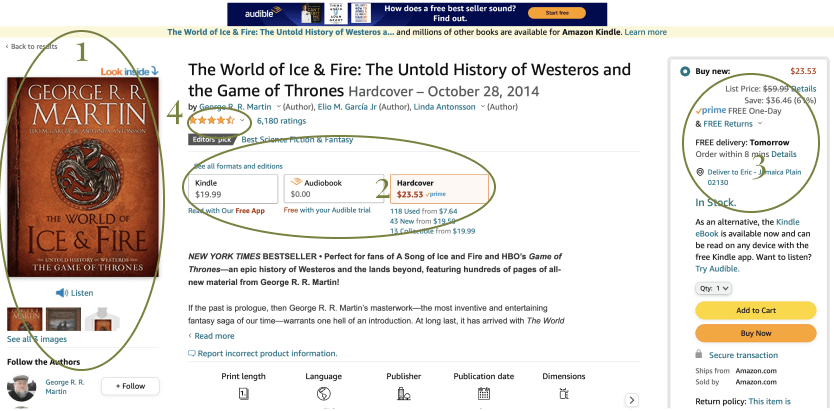
Task: Select the Buy new radio button
Action: click(684, 71)
